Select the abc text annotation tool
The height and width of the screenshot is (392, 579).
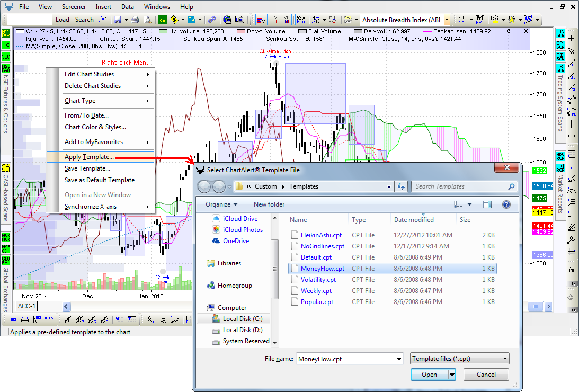click(572, 270)
